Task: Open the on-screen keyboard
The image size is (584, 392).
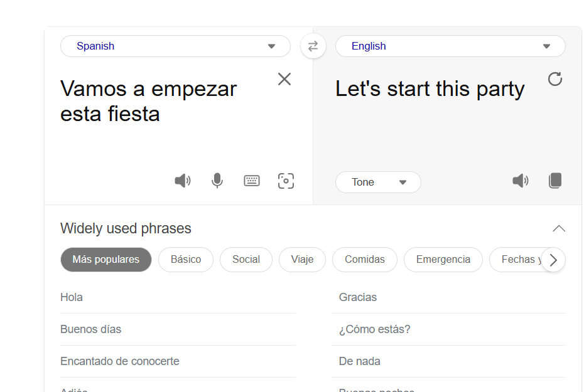Action: (x=251, y=181)
